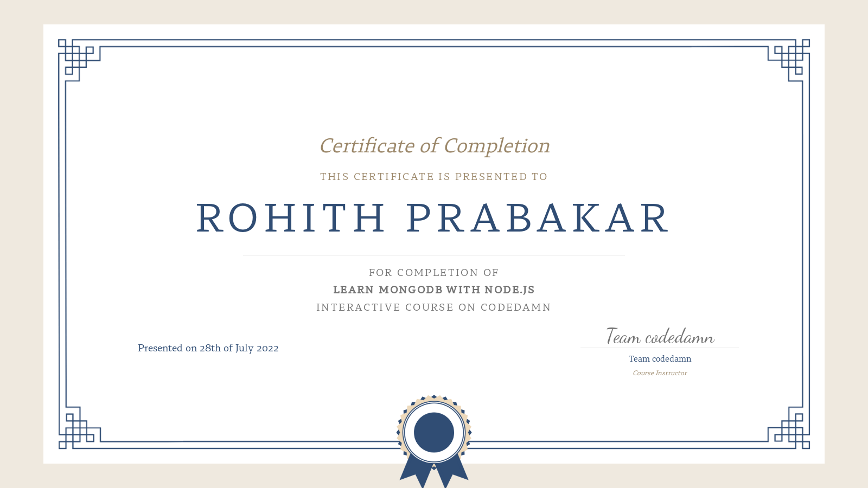Select the circular medallion at the bottom
Viewport: 868px width, 488px height.
coord(433,431)
